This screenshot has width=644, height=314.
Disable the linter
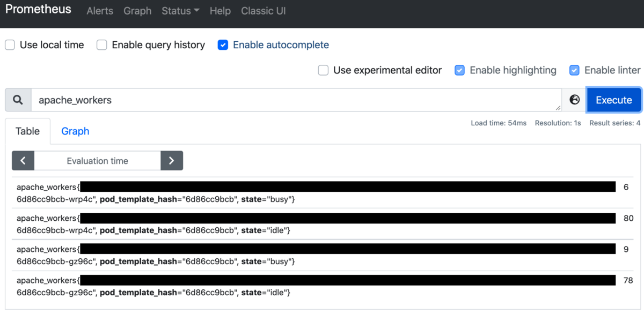click(x=574, y=70)
